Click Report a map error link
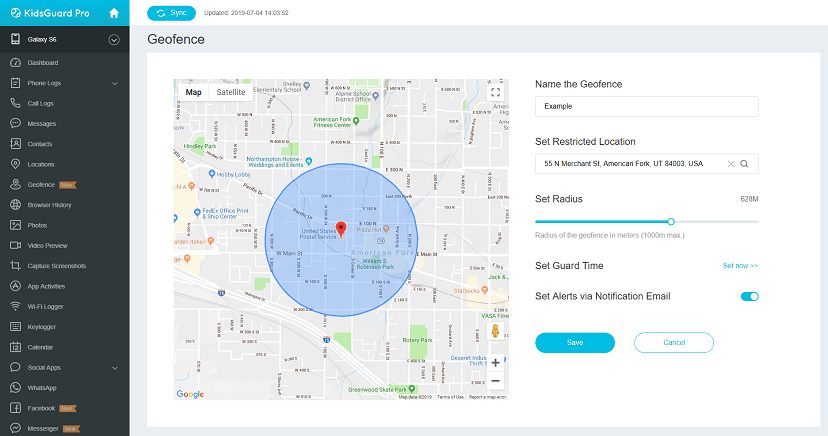 [487, 397]
